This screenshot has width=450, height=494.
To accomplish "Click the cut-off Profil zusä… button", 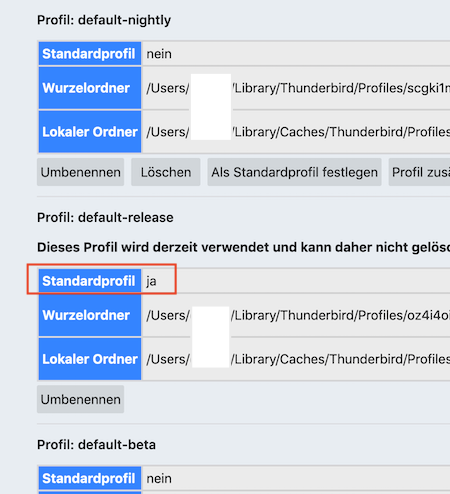I will pos(419,172).
